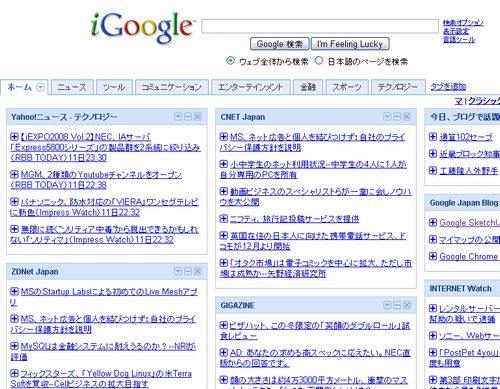Minimize the Yahoo!ニュース gadget
The width and height of the screenshot is (500, 389).
point(188,116)
